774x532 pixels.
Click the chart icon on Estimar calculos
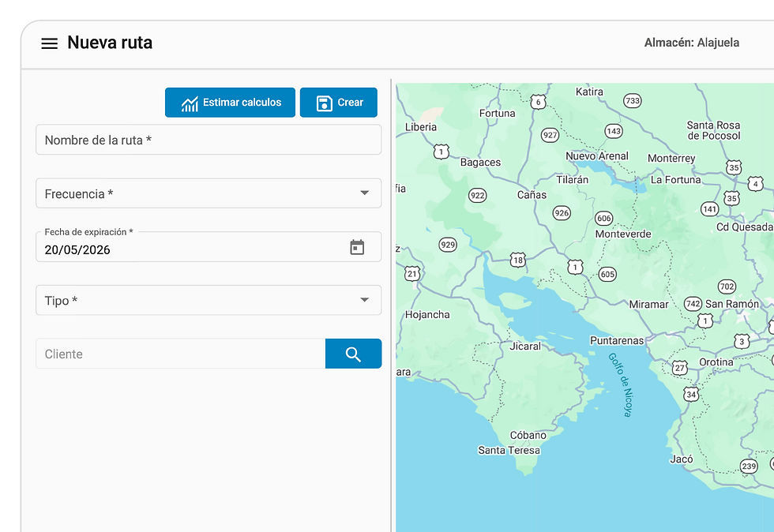(x=190, y=103)
